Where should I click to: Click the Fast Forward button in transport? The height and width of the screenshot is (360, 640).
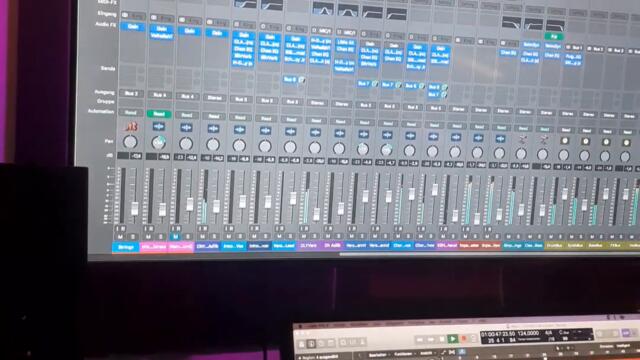[430, 340]
